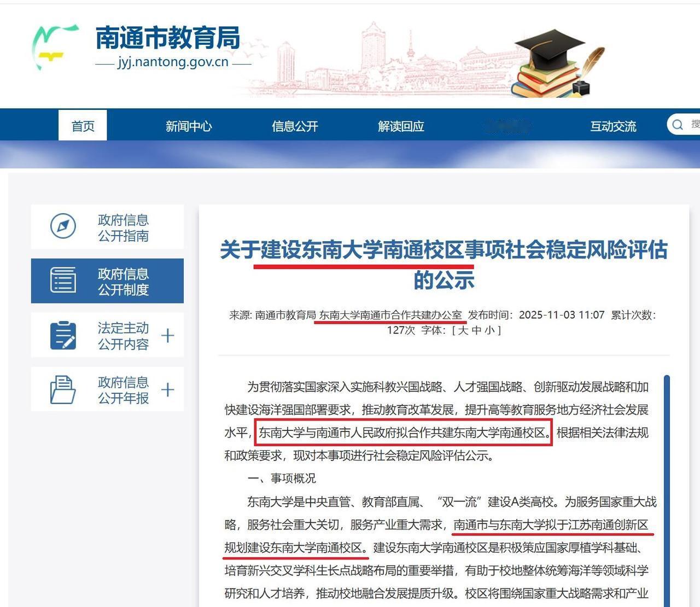The height and width of the screenshot is (607, 700).
Task: Click the clipboard-pen icon beside 法定主动公开内容
Action: point(62,335)
